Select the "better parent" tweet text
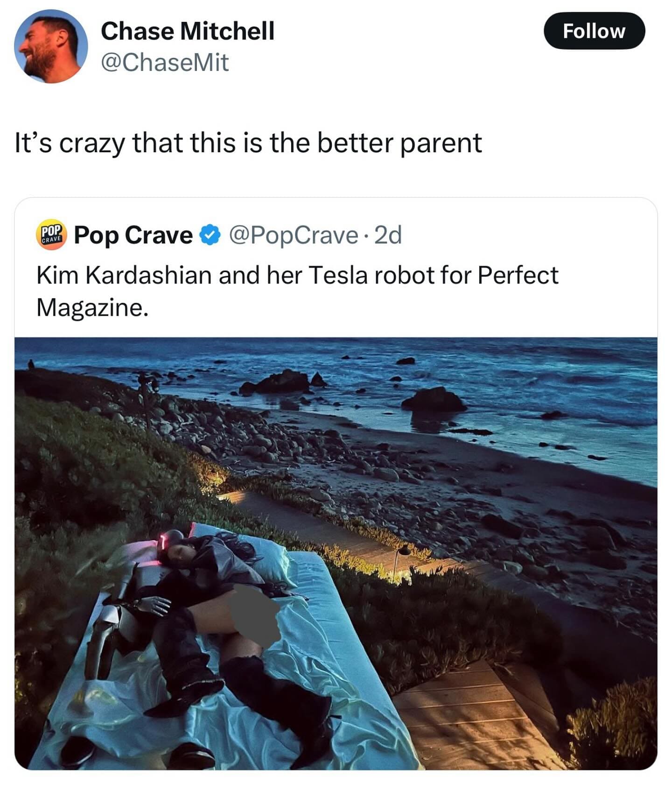Image resolution: width=672 pixels, height=791 pixels. 248,142
